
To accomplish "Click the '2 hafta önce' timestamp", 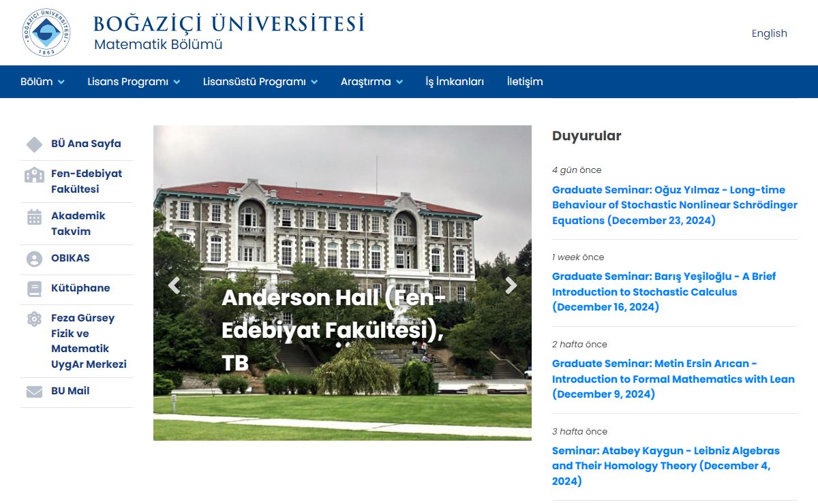I will point(579,345).
